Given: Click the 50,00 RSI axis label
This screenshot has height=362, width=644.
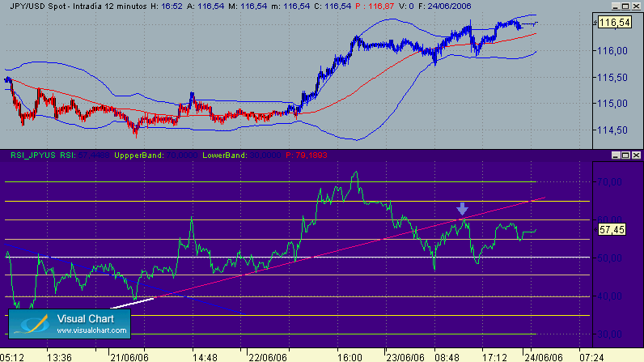Looking at the screenshot, I should click(610, 258).
